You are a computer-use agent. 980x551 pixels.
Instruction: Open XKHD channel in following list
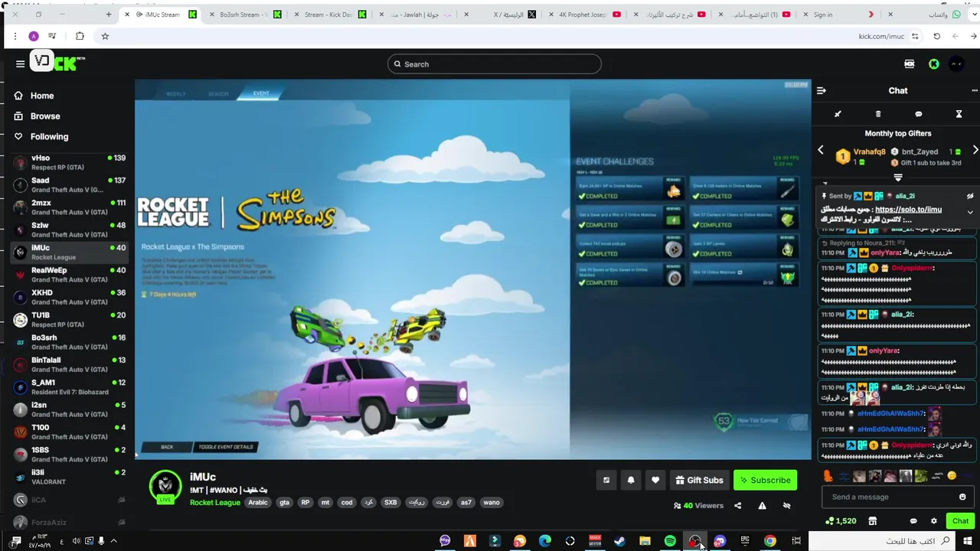pyautogui.click(x=69, y=297)
